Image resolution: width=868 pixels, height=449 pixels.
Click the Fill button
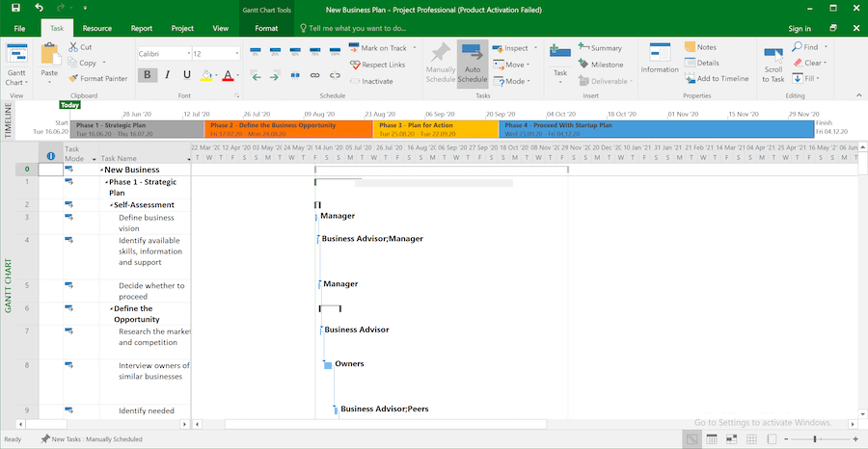[806, 78]
